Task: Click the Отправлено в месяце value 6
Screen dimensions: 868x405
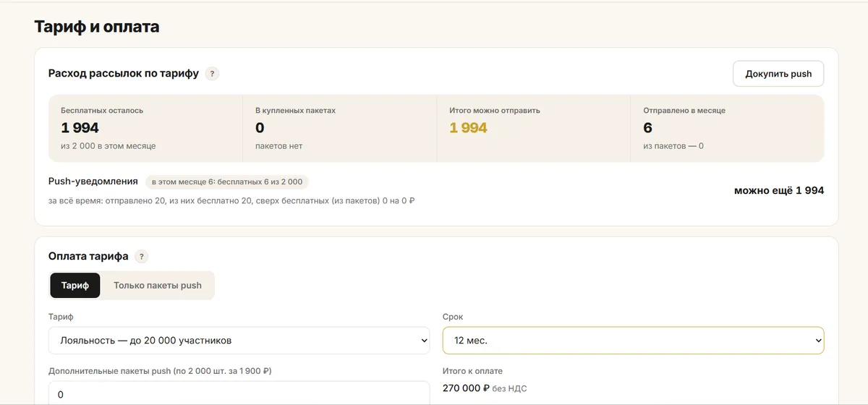Action: 647,128
